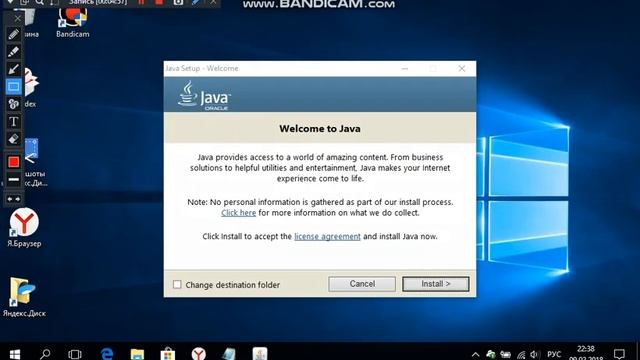Open File Explorer from taskbar

click(x=137, y=353)
